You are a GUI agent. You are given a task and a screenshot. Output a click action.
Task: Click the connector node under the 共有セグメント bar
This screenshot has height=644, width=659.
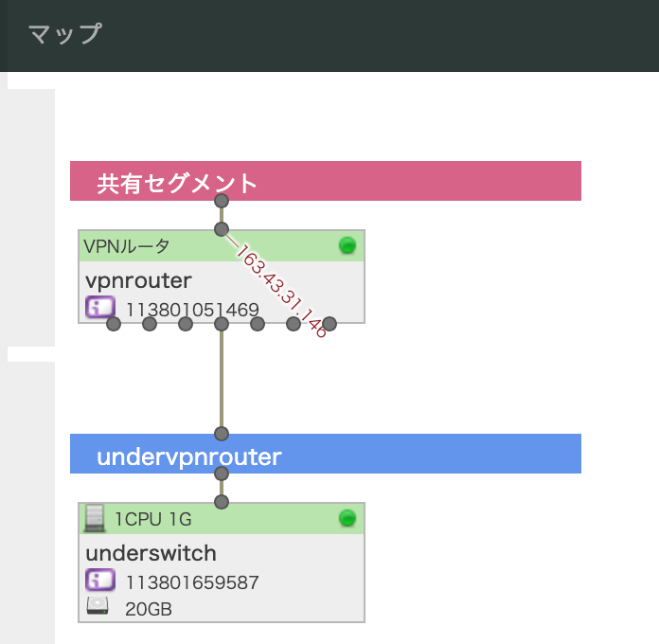click(222, 201)
